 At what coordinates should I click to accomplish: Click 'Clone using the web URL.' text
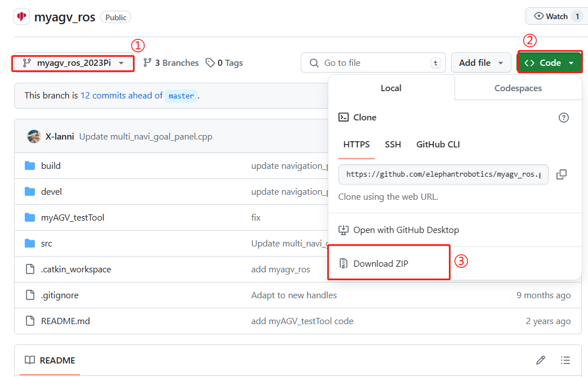(388, 197)
